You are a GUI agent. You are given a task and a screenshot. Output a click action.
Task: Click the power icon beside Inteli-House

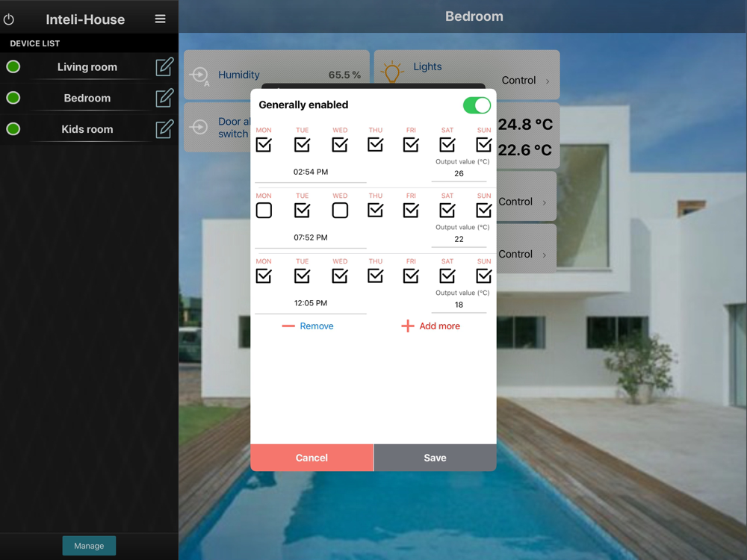click(8, 19)
